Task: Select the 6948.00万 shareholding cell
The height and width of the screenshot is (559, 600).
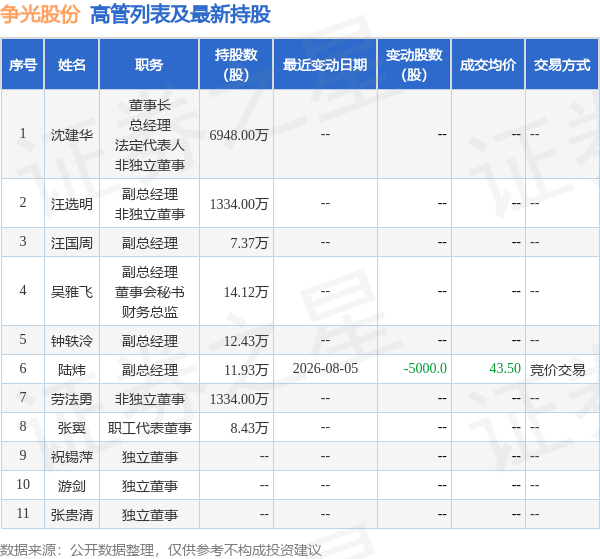Action: click(x=239, y=135)
